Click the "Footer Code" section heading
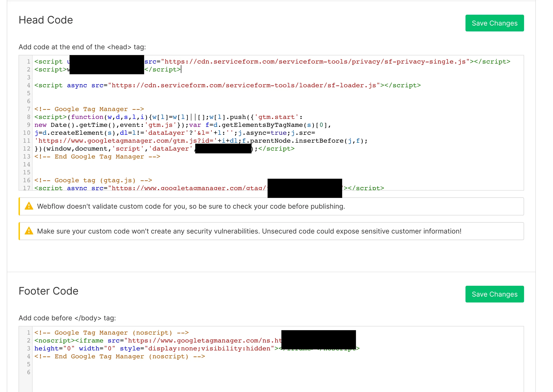The image size is (553, 392). click(49, 291)
